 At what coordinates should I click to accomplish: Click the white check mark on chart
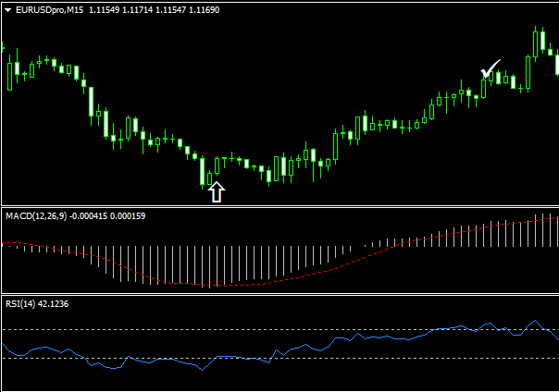pos(490,69)
